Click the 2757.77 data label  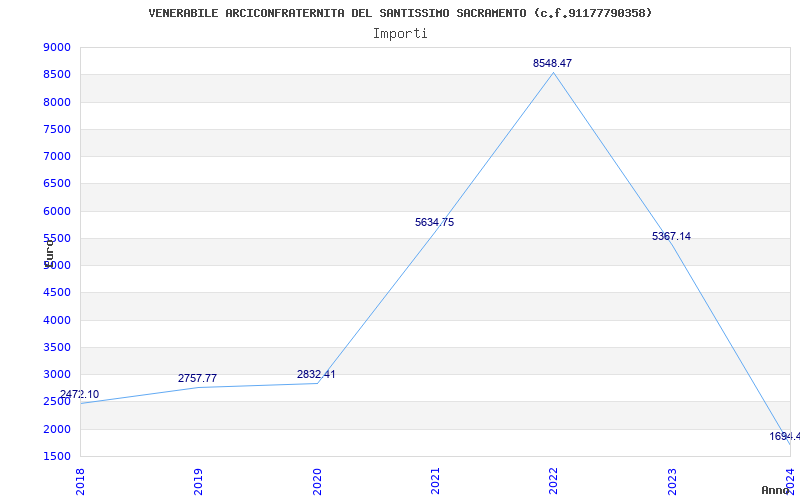(x=197, y=379)
